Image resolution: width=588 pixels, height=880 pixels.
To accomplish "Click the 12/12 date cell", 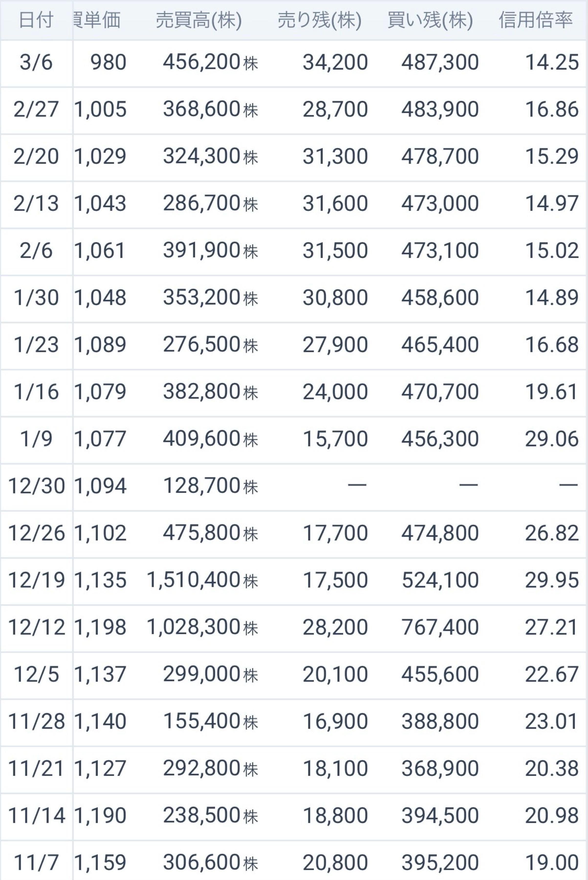I will click(x=36, y=627).
